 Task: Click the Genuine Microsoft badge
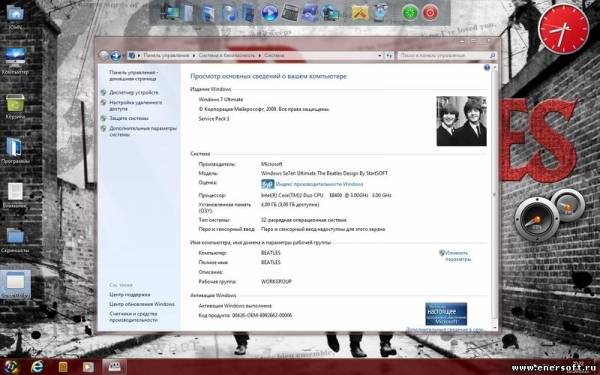(x=446, y=314)
